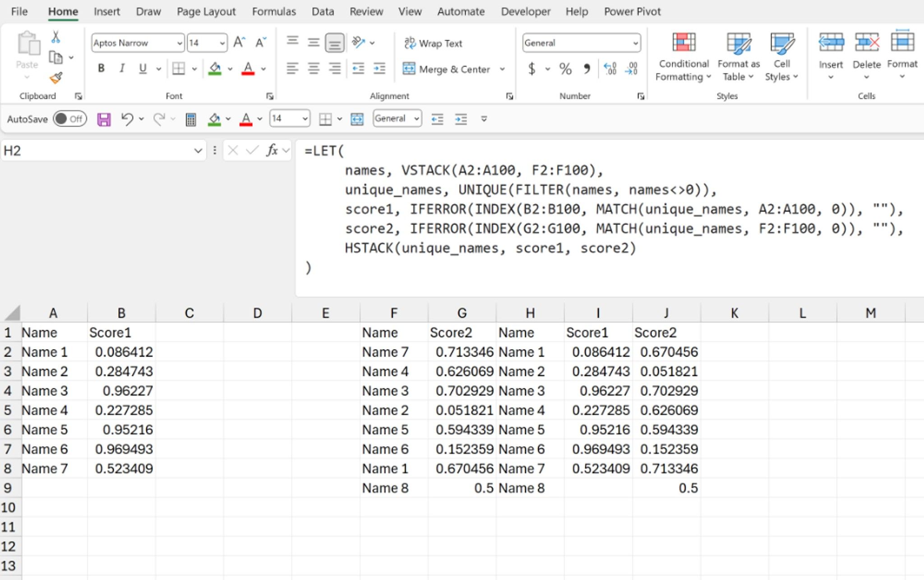Expand the General number format dropdown in ribbon
This screenshot has height=580, width=924.
635,43
